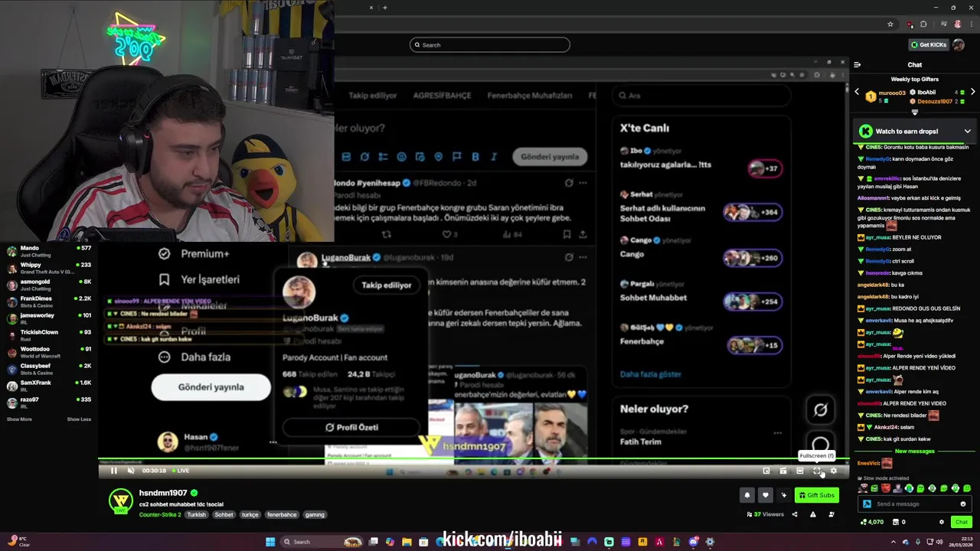Open a new browser tab with plus
The width and height of the screenshot is (980, 551).
tap(385, 8)
